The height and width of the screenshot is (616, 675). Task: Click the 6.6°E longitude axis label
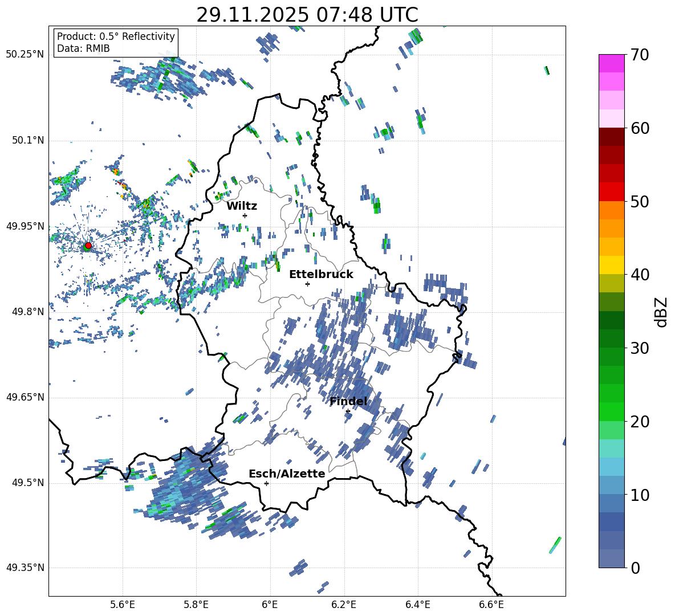[491, 605]
